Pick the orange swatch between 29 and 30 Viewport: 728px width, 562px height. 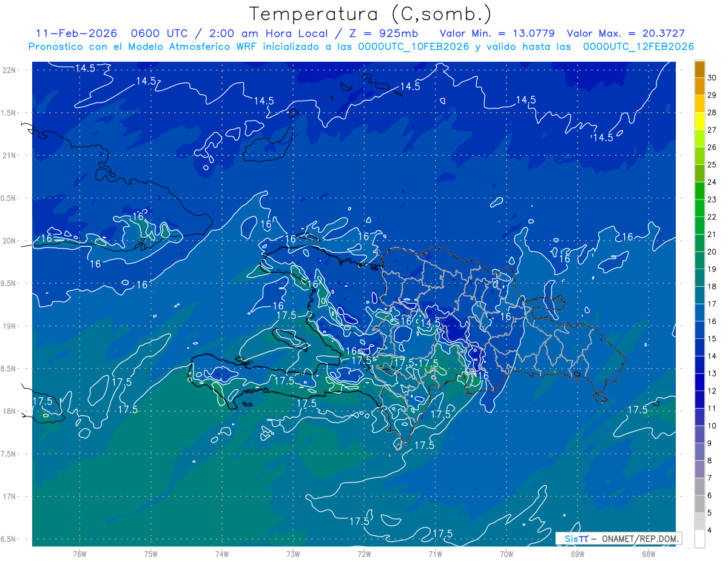pyautogui.click(x=699, y=87)
